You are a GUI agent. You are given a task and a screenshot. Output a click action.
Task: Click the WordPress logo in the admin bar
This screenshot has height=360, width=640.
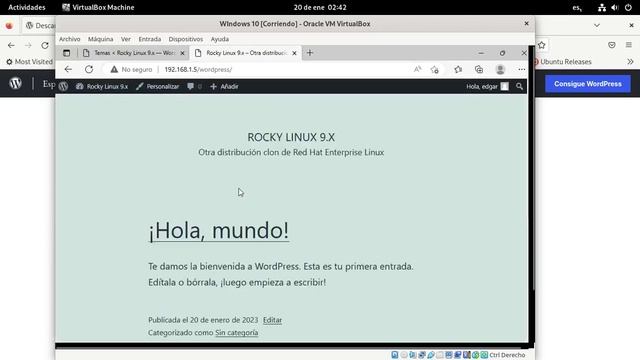tap(63, 86)
